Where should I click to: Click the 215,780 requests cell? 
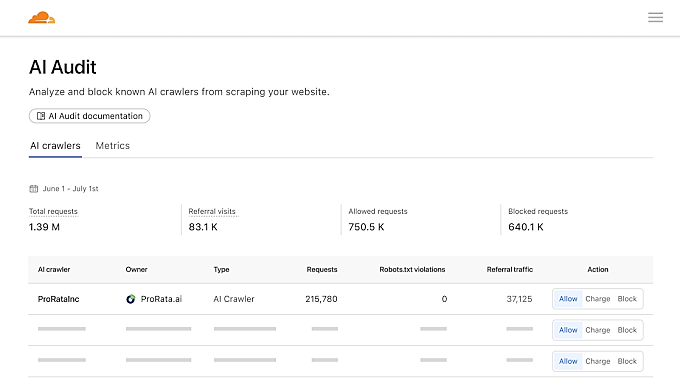pos(321,299)
